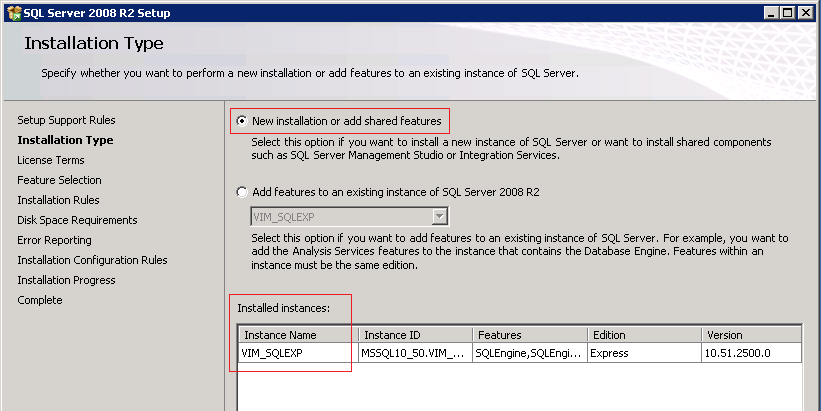Viewport: 821px width, 411px height.
Task: Click the Version column header
Action: pos(751,335)
